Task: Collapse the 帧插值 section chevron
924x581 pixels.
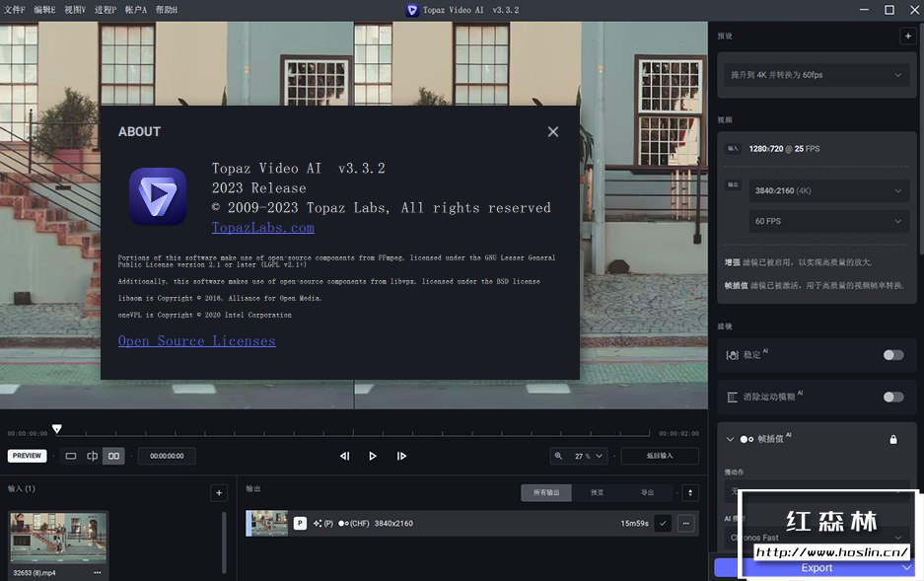Action: click(730, 439)
